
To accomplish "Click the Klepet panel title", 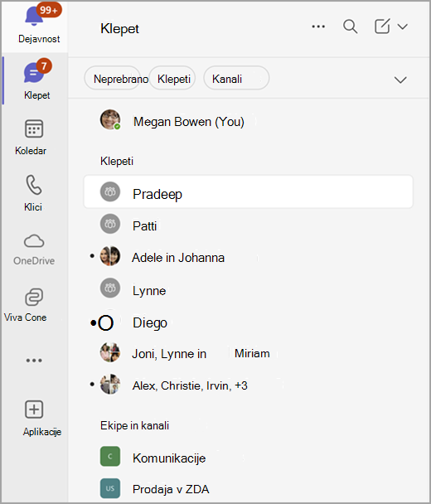I will (x=119, y=29).
